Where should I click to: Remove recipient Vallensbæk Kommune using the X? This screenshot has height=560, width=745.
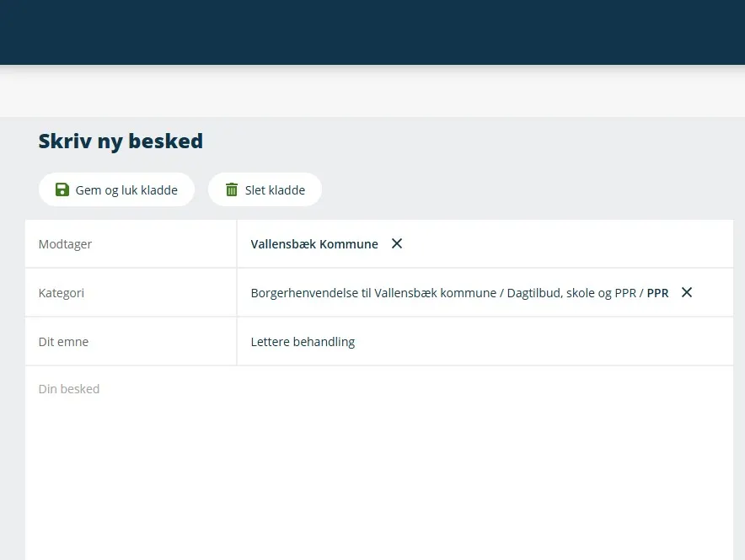(x=397, y=243)
